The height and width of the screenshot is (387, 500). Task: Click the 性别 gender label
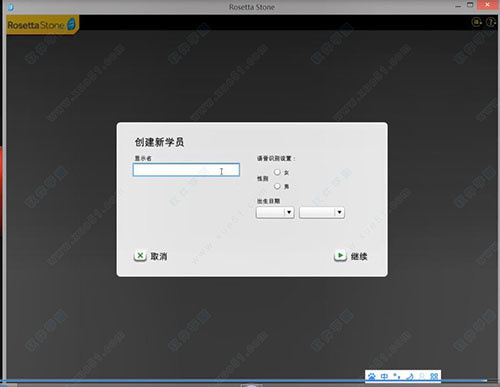coord(263,179)
